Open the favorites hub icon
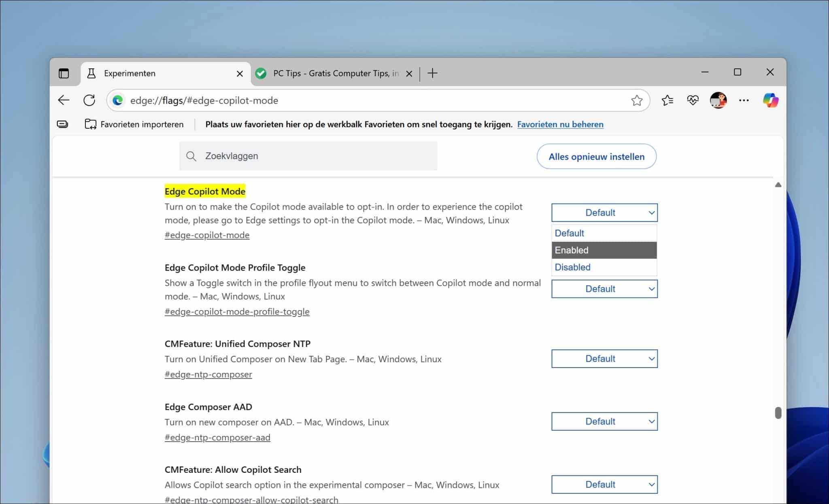Image resolution: width=829 pixels, height=504 pixels. (x=667, y=100)
